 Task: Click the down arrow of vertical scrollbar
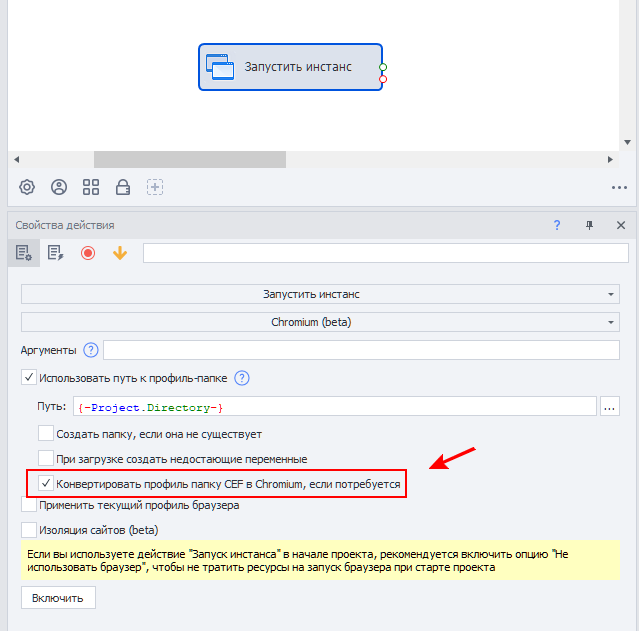(x=628, y=142)
